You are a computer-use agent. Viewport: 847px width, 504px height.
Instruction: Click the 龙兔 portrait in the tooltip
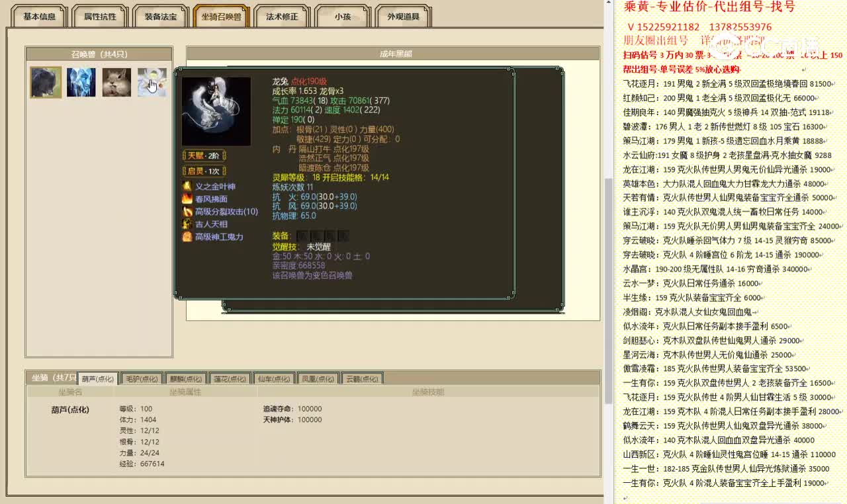click(x=216, y=111)
